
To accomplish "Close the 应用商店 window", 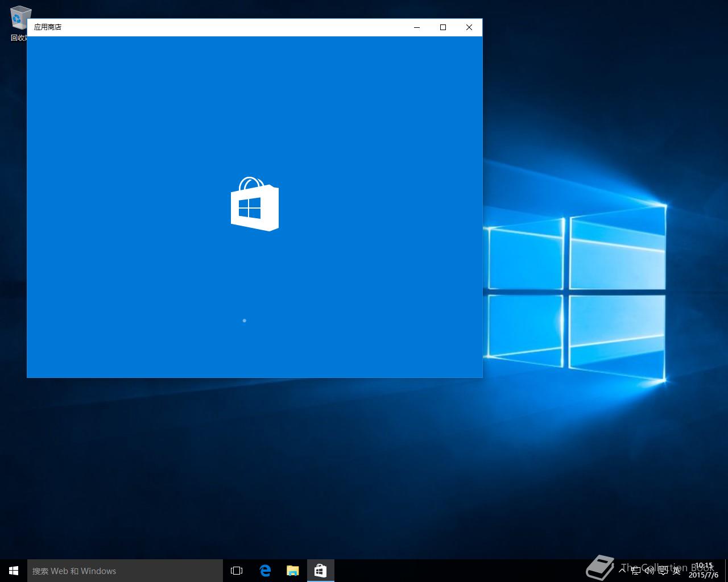I will point(469,27).
